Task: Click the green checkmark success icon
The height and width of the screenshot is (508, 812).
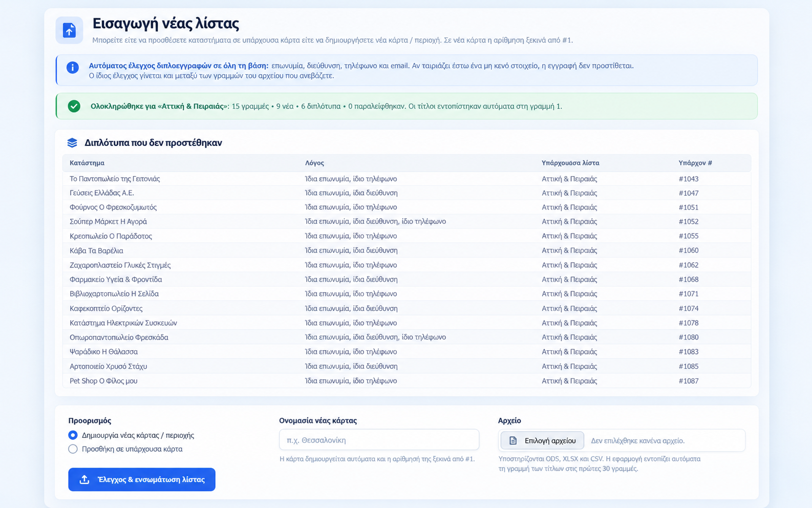Action: click(x=74, y=106)
